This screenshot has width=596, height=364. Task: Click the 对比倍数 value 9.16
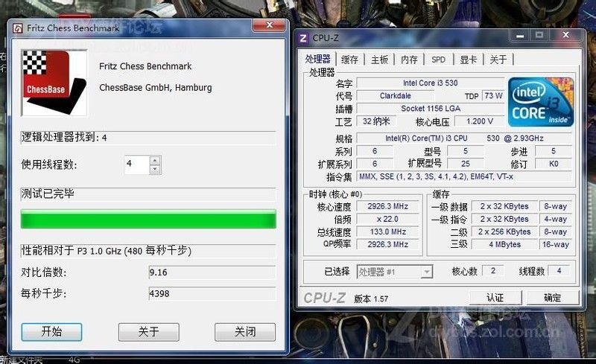(212, 272)
